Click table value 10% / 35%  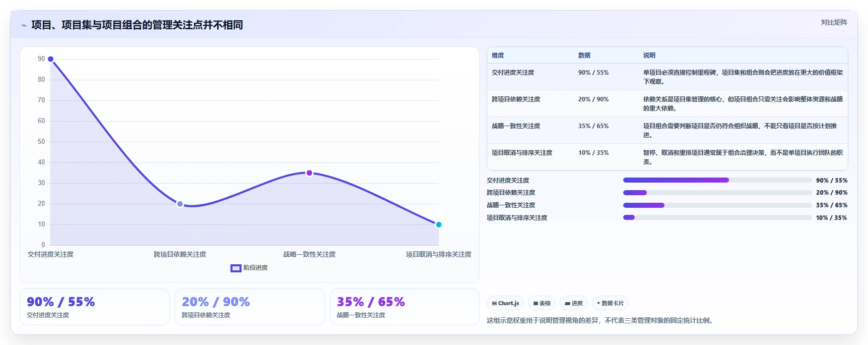tap(593, 153)
